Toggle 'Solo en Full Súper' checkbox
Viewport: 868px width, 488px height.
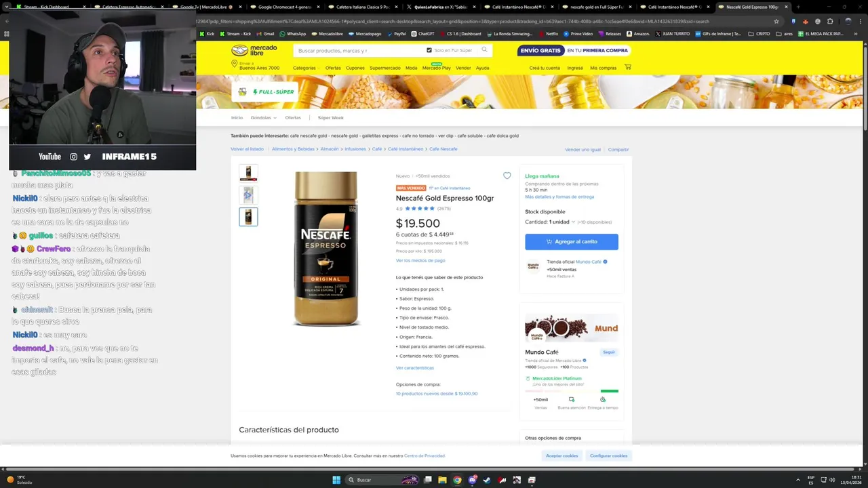tap(429, 50)
